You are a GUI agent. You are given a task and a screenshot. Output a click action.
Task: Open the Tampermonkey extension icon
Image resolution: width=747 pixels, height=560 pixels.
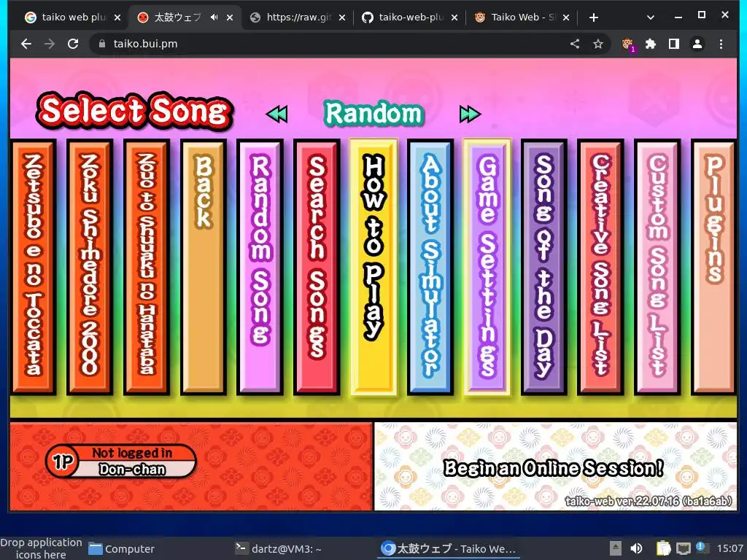pyautogui.click(x=628, y=44)
